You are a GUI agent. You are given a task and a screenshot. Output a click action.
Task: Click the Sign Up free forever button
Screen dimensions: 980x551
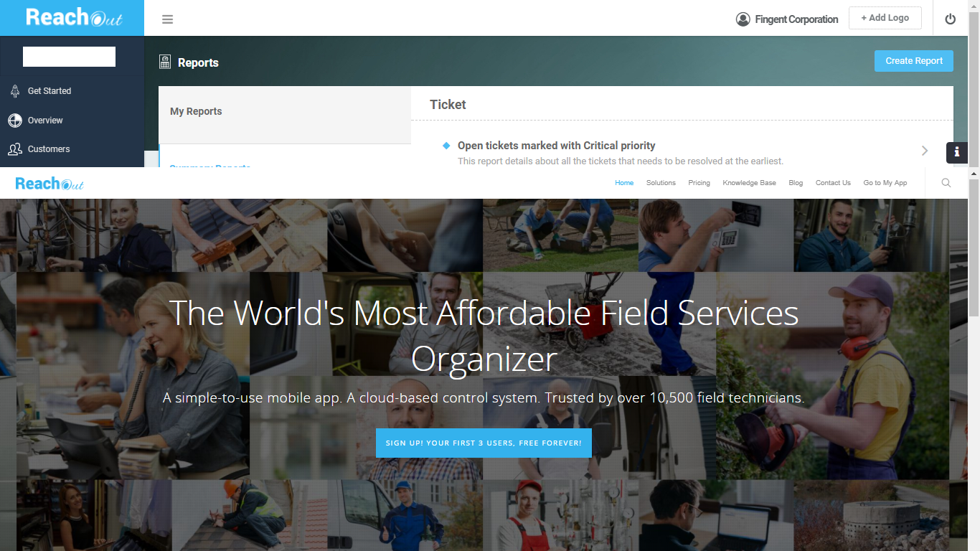click(484, 443)
